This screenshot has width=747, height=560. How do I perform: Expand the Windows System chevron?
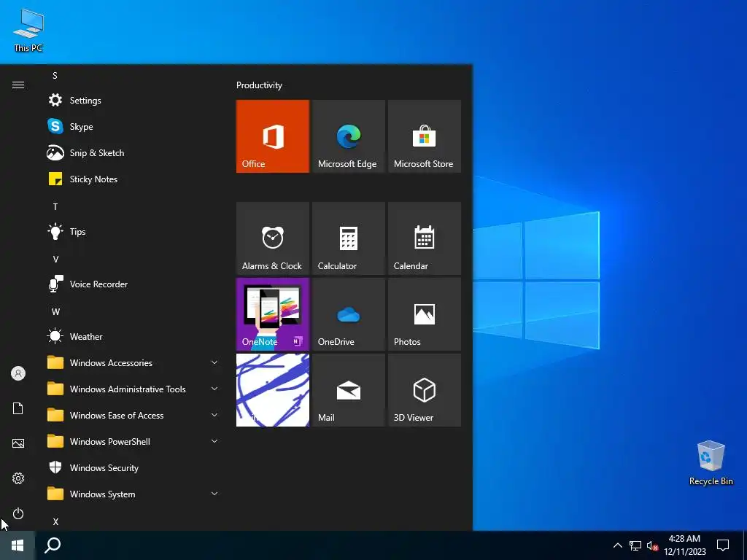click(x=214, y=494)
